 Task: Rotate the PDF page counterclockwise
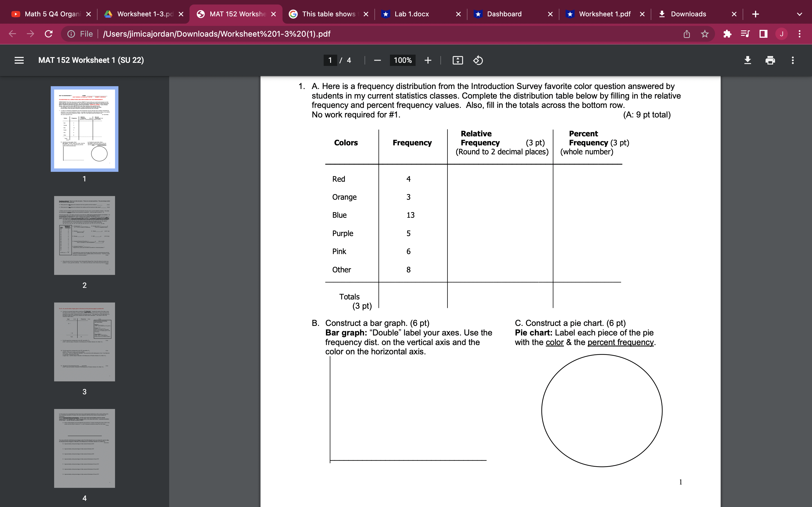pyautogui.click(x=478, y=60)
